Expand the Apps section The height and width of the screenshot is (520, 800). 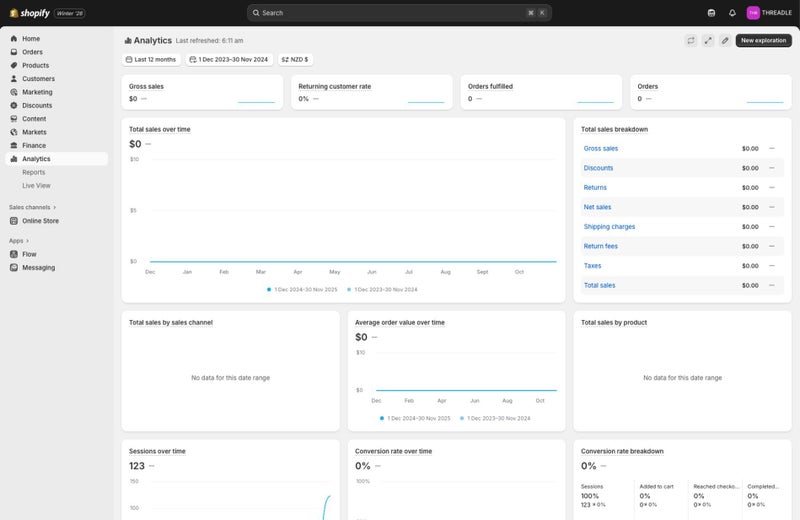[19, 241]
